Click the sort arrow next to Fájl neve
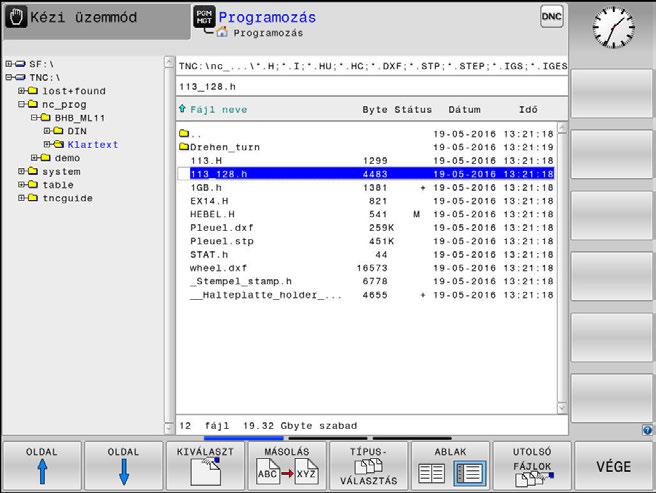 tap(182, 109)
